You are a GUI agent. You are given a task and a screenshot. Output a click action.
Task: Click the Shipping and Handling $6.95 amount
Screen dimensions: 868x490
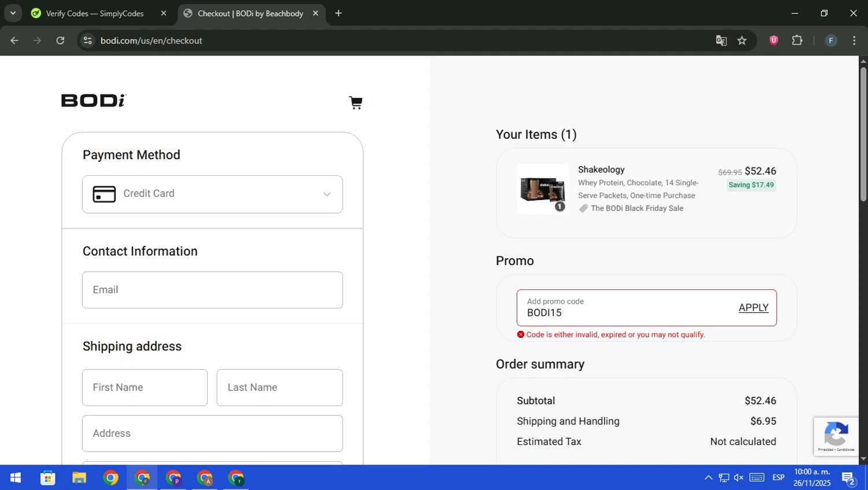(x=763, y=421)
